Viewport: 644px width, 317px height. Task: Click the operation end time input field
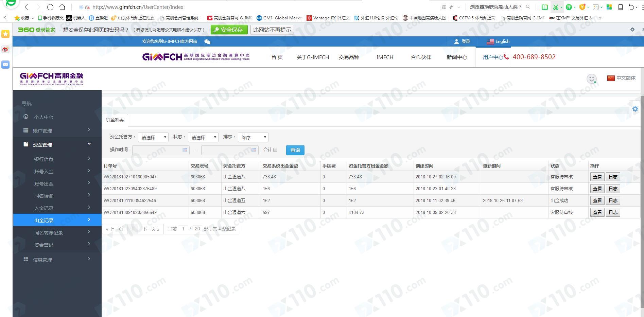230,150
